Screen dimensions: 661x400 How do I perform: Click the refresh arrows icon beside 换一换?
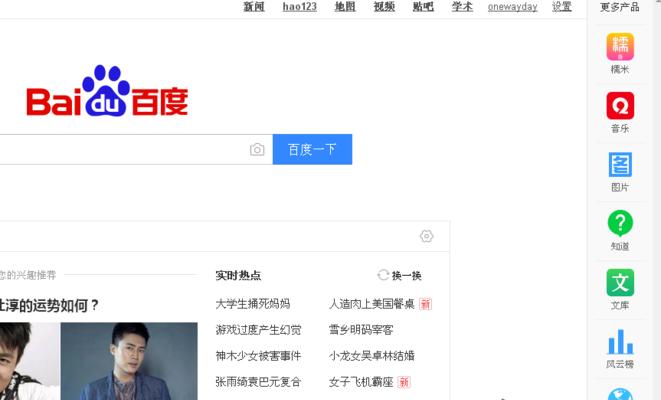point(383,275)
